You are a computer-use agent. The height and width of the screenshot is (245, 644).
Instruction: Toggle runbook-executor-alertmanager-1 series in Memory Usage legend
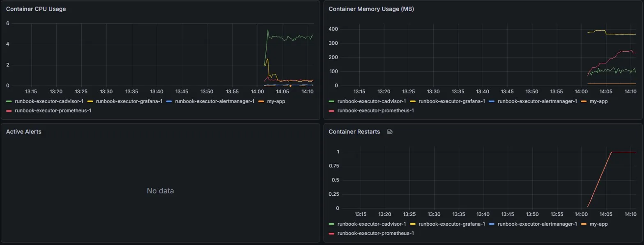pyautogui.click(x=537, y=101)
